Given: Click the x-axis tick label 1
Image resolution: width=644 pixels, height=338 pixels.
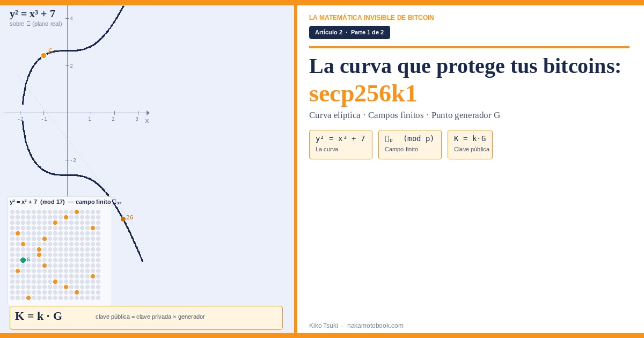Looking at the screenshot, I should [90, 119].
